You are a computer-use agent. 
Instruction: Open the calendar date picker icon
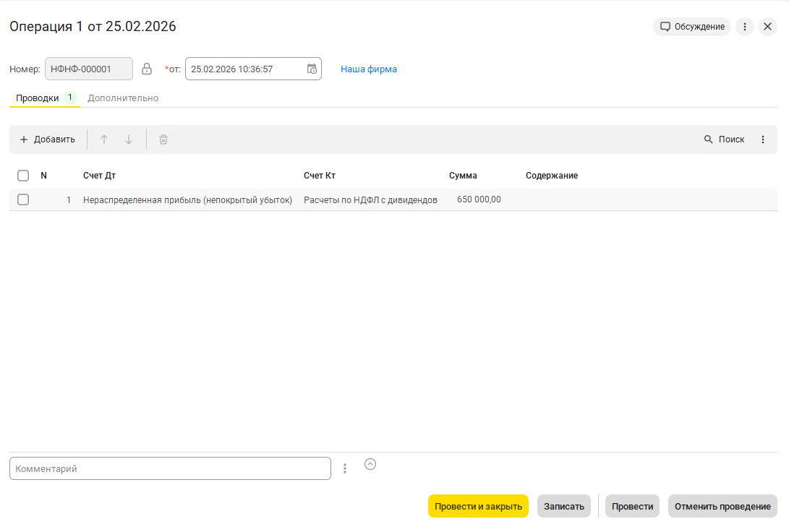pyautogui.click(x=312, y=69)
